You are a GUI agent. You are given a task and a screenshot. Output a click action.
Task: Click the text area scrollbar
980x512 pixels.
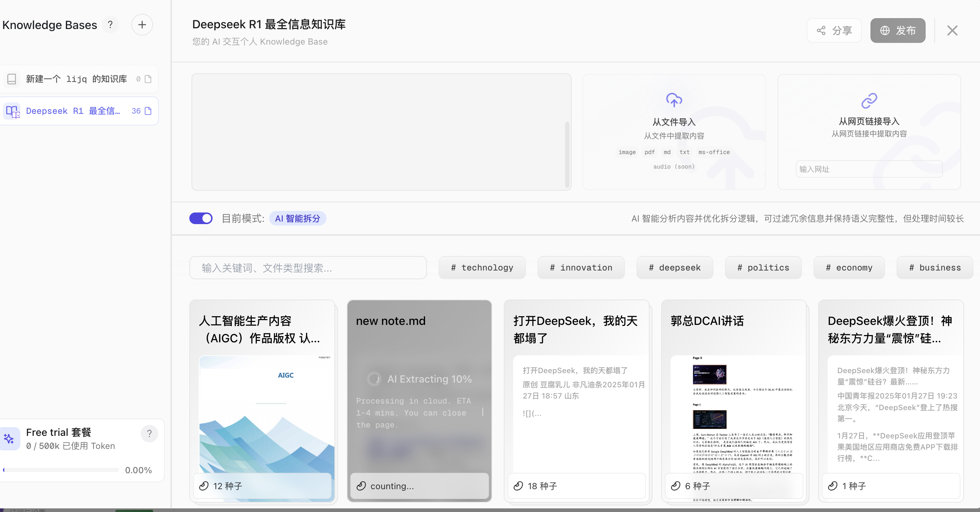click(x=567, y=154)
